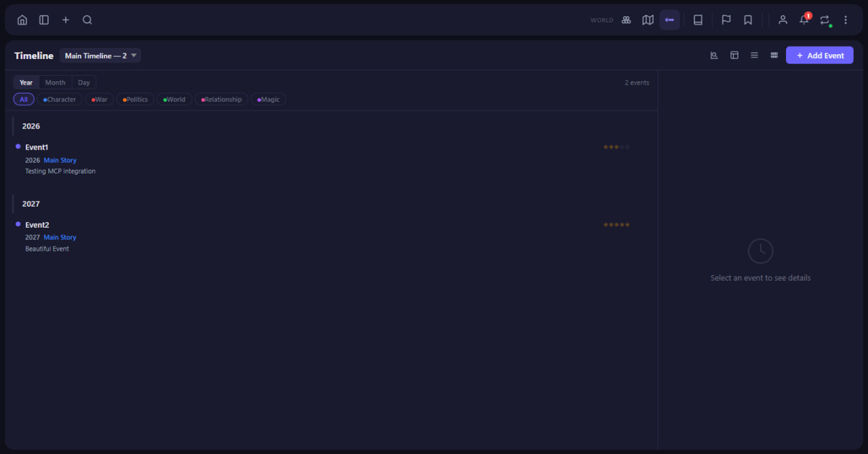Open the Main Timeline — 2 dropdown

[x=100, y=56]
